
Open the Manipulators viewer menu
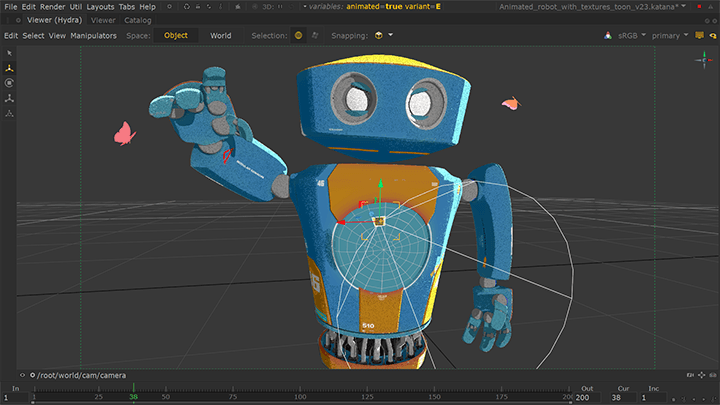(x=94, y=36)
